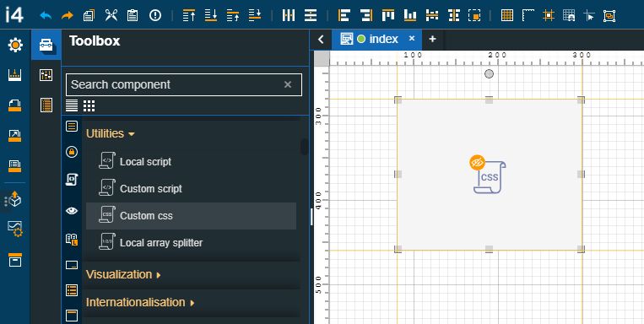
Task: Click the center vertically alignment icon
Action: point(454,15)
